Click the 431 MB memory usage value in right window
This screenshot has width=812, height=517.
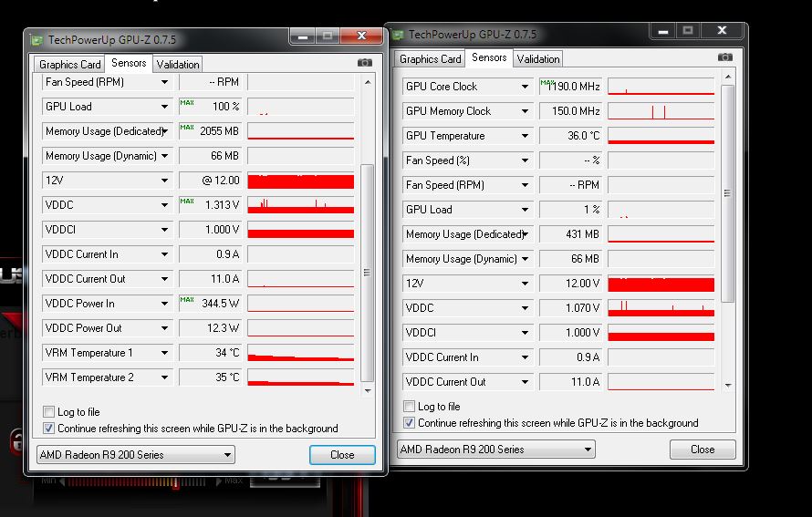pyautogui.click(x=570, y=234)
